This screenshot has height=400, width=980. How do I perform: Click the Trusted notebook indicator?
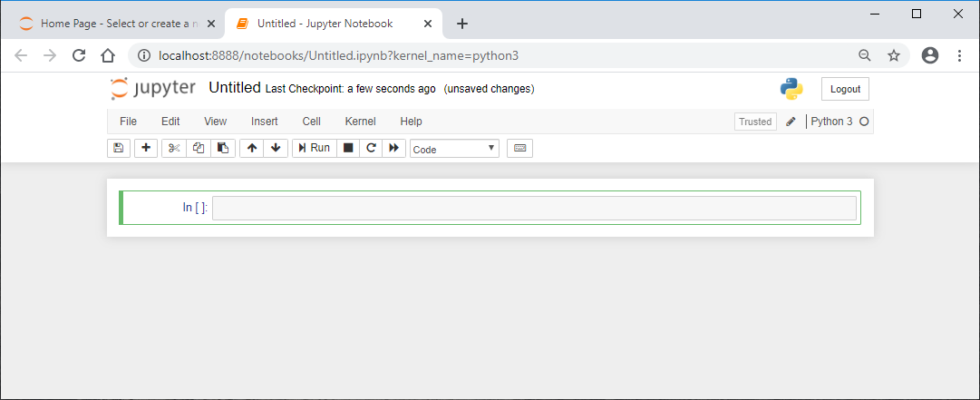pos(756,122)
